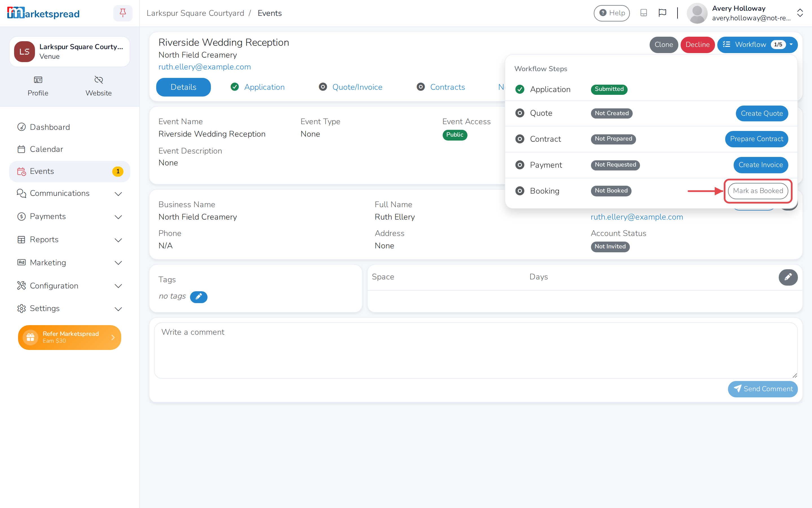Screen dimensions: 812x508
Task: Click Create Quote button
Action: (x=762, y=113)
